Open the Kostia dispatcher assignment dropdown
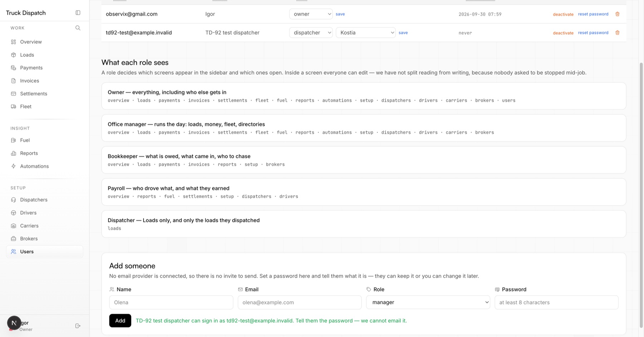This screenshot has width=644, height=337. (366, 33)
